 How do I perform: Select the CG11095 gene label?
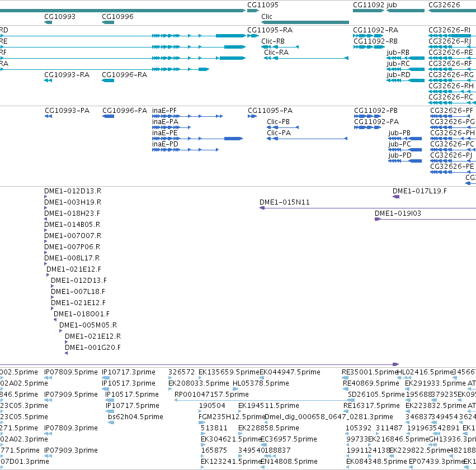click(x=262, y=5)
